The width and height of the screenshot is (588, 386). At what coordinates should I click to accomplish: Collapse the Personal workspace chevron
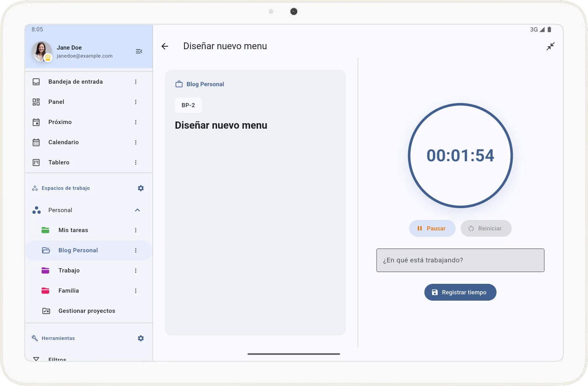(x=137, y=210)
